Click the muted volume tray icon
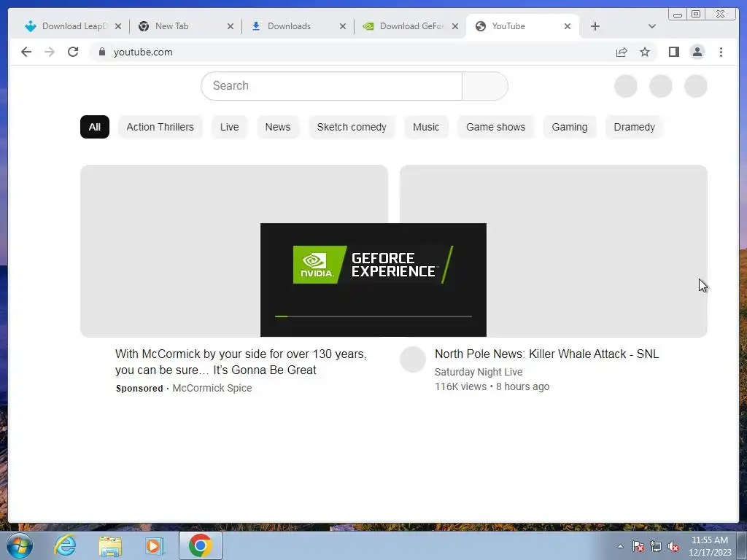Viewport: 747px width, 560px height. click(x=673, y=546)
